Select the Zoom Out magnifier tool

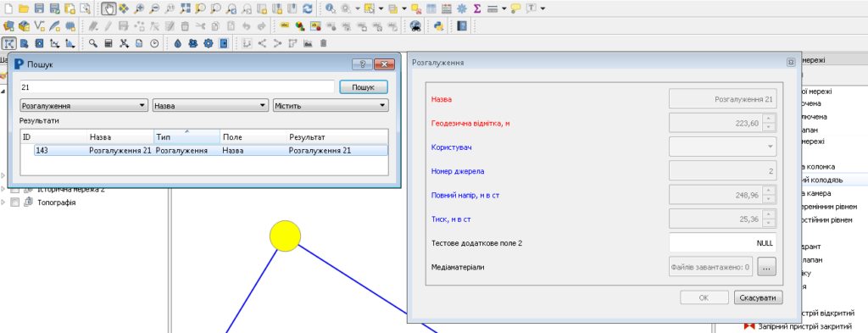[x=154, y=8]
